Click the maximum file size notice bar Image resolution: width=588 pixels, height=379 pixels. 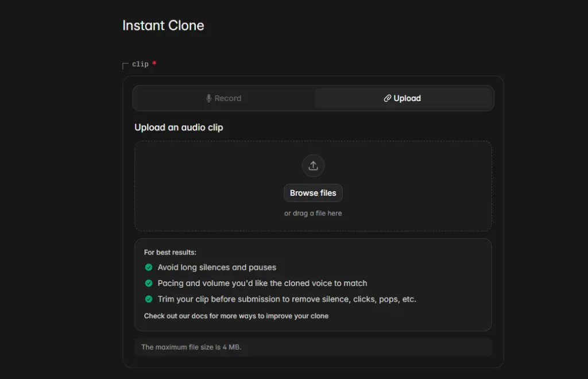tap(312, 347)
